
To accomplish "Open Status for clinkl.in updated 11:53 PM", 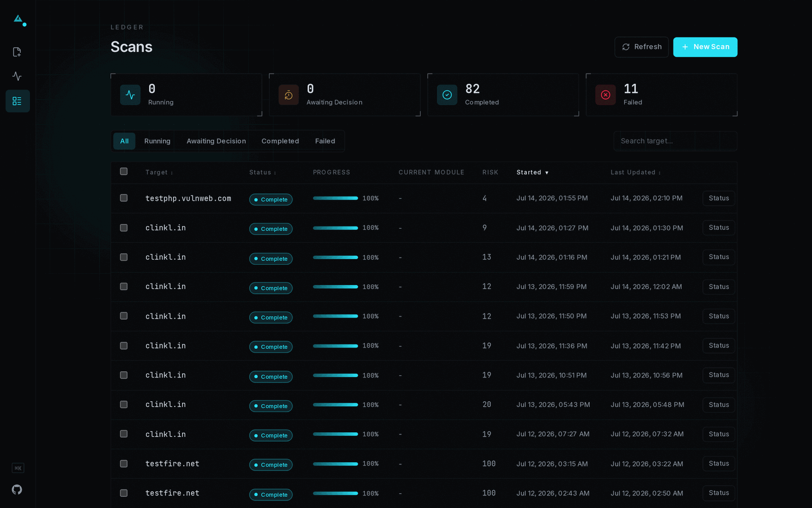I will click(x=719, y=316).
